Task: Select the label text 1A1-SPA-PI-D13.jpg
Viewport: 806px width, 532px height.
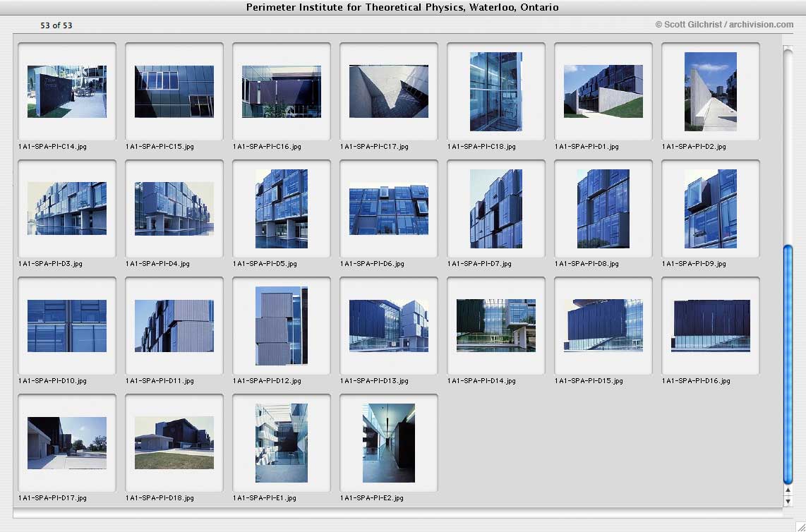Action: point(374,381)
